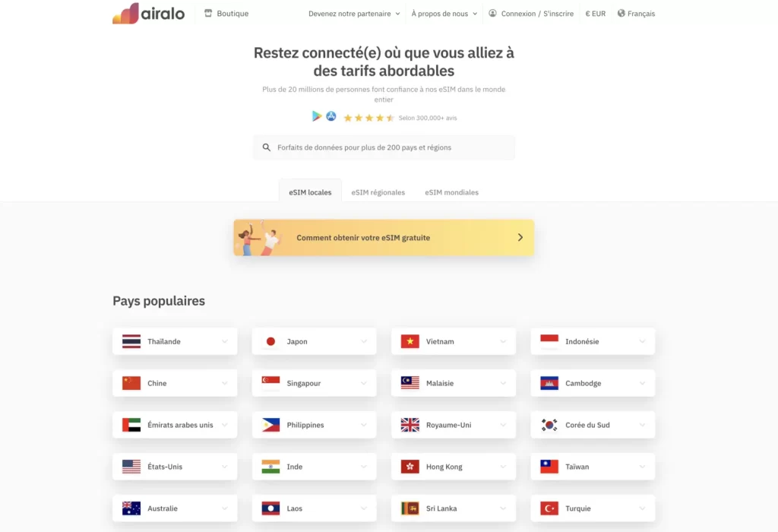Click the Corée du Sud flag
The height and width of the screenshot is (532, 778).
click(x=549, y=425)
